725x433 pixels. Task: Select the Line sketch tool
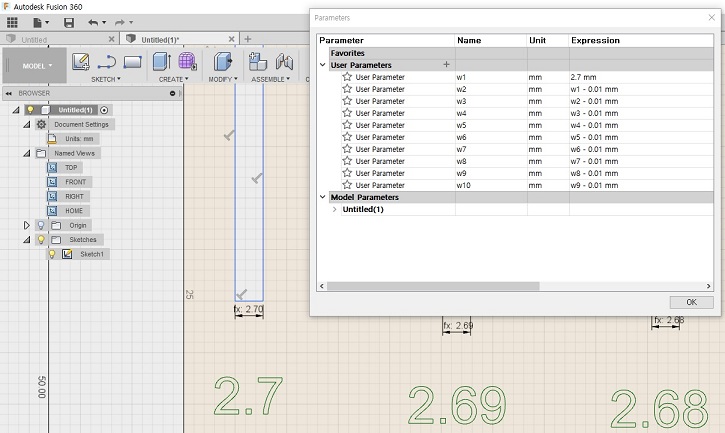[107, 62]
